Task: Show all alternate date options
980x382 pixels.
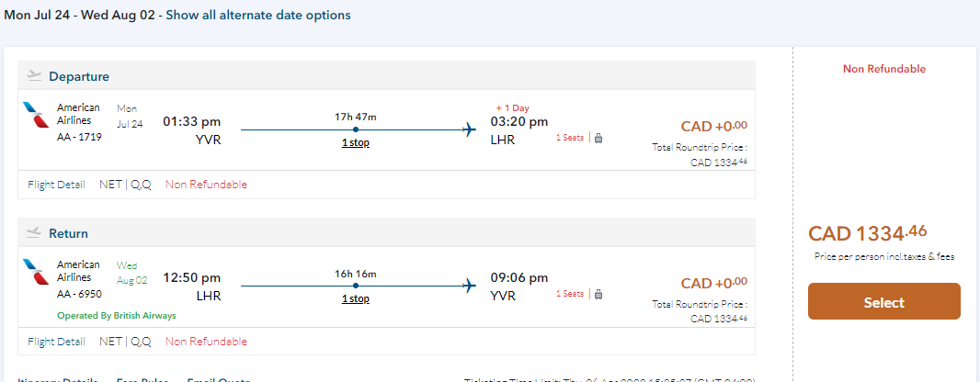Action: [257, 16]
